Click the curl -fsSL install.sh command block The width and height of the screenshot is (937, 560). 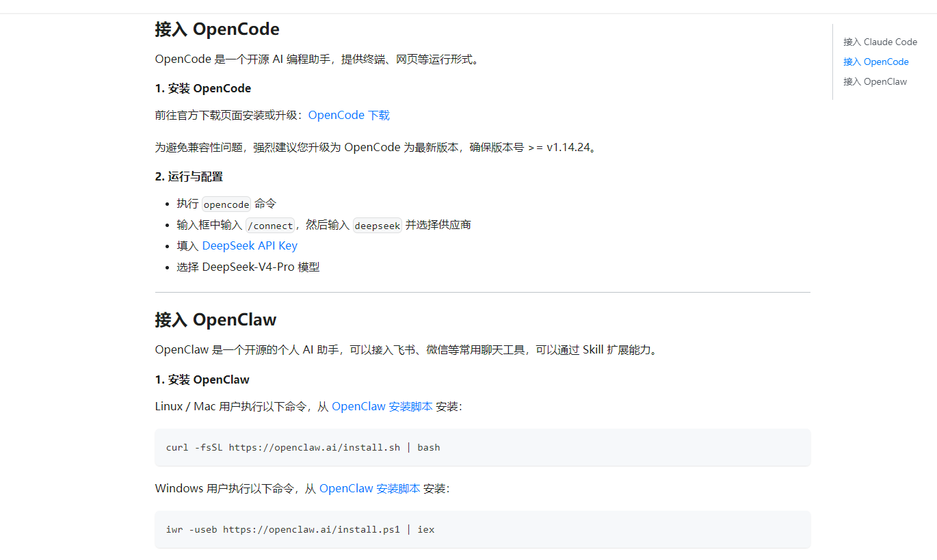(483, 448)
